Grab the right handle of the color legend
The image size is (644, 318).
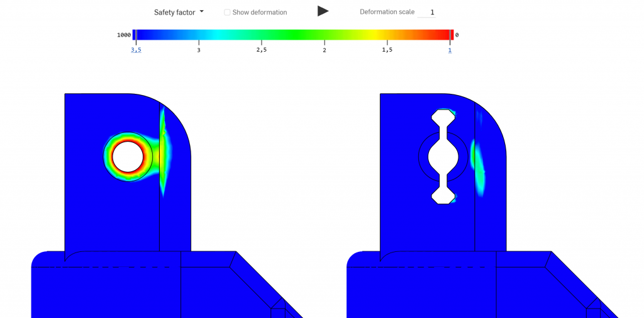pyautogui.click(x=451, y=35)
